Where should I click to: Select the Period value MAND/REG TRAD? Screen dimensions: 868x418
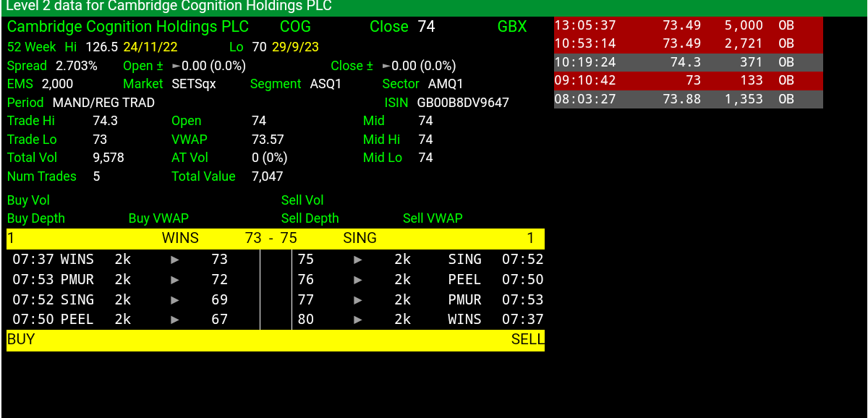point(104,103)
